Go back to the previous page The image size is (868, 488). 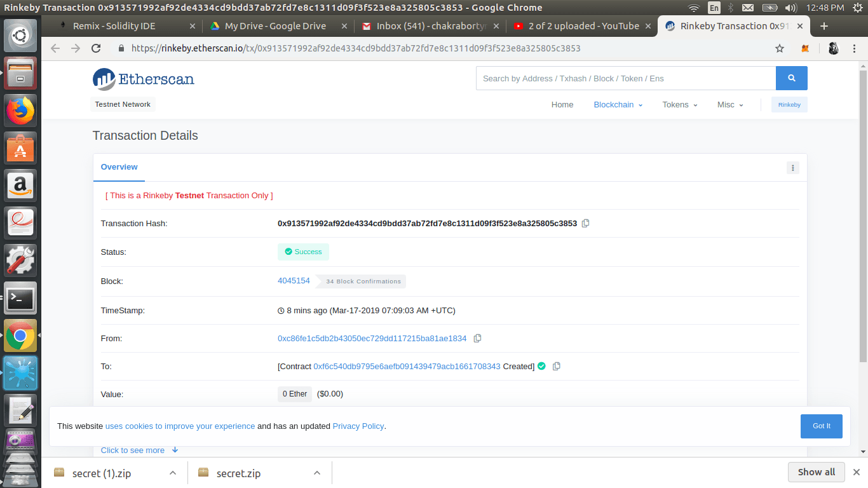pos(55,48)
